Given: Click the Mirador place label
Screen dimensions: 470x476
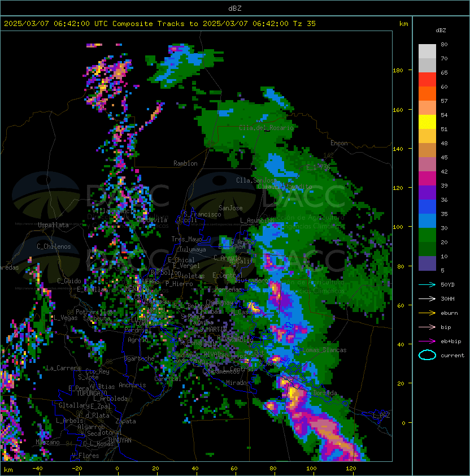Looking at the screenshot, I should pos(238,383).
